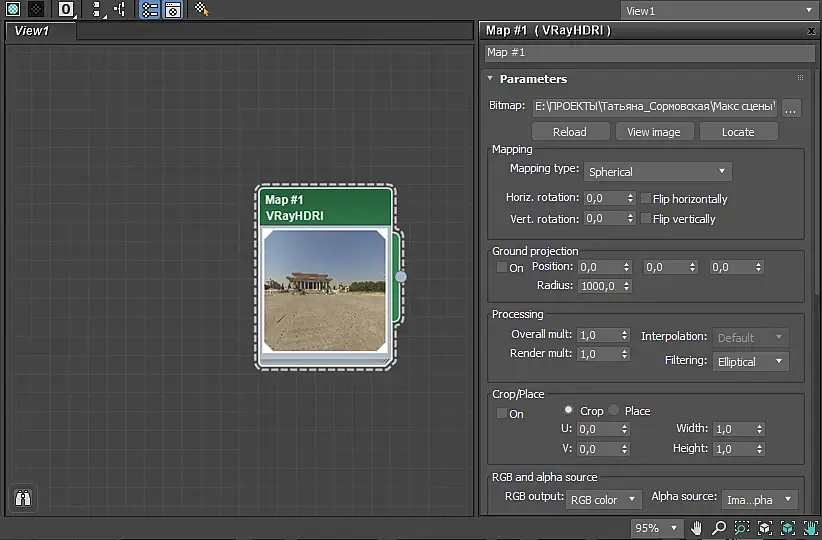Select the Zoom magnifier tool

coord(719,528)
